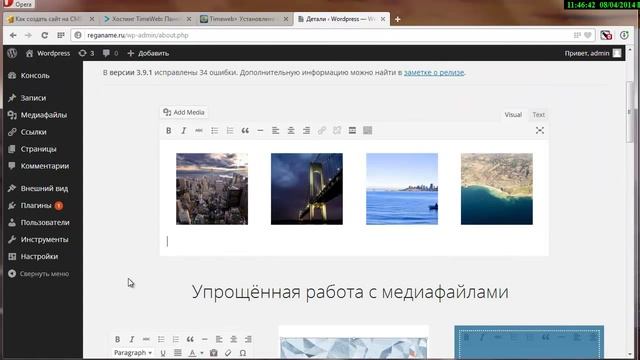Click the numbered list icon in the upper editor toolbar
Image resolution: width=640 pixels, height=360 pixels.
tap(230, 131)
